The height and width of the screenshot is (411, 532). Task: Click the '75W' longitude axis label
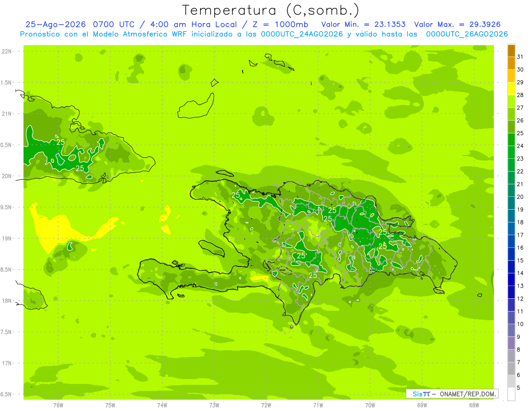pyautogui.click(x=110, y=405)
